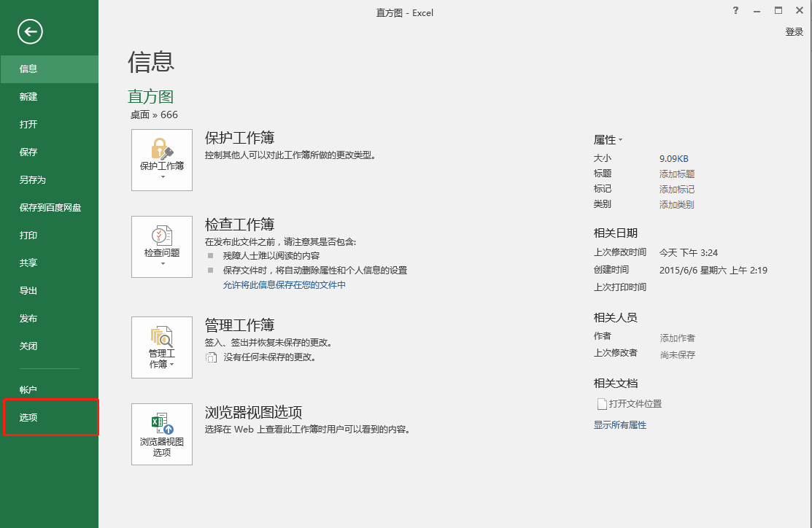Click the 允许将此信息保存在您的文件中 link

pyautogui.click(x=285, y=284)
